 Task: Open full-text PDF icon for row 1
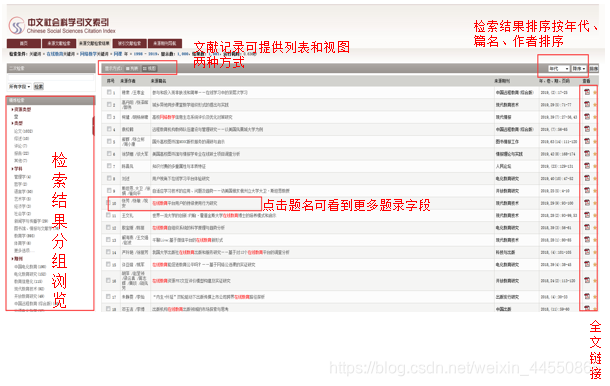pos(587,92)
